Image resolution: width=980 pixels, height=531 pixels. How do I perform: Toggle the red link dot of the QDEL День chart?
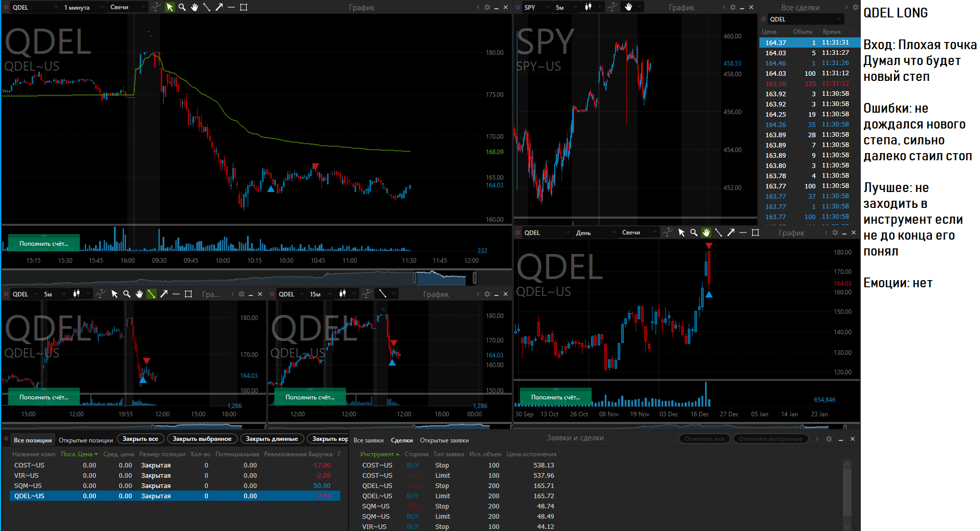click(x=518, y=232)
